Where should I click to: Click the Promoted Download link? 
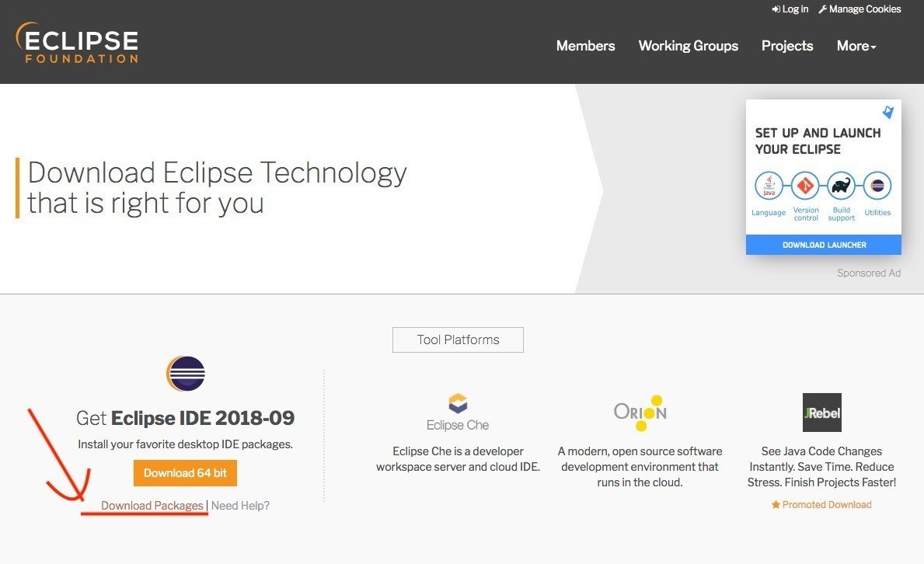(x=821, y=505)
